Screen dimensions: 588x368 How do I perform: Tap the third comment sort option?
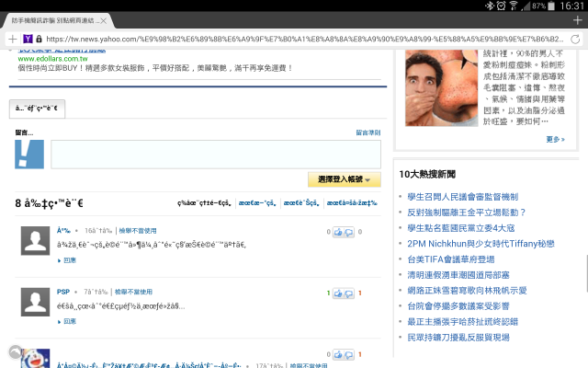(x=301, y=203)
